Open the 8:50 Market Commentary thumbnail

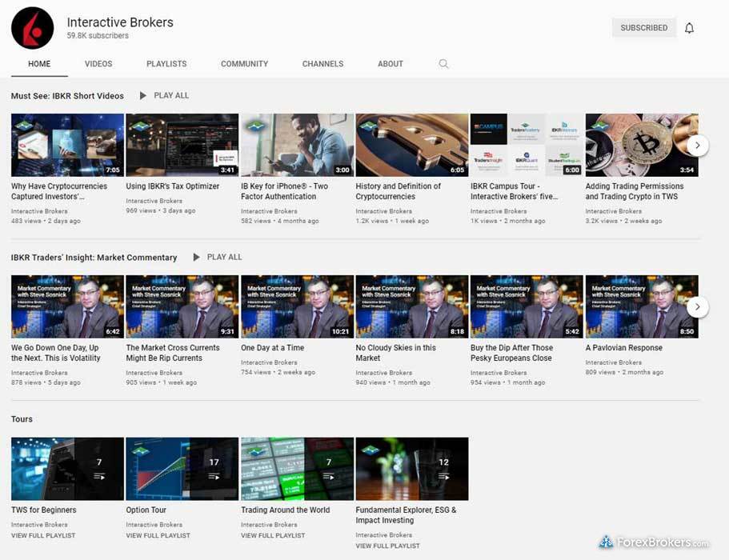pos(642,306)
